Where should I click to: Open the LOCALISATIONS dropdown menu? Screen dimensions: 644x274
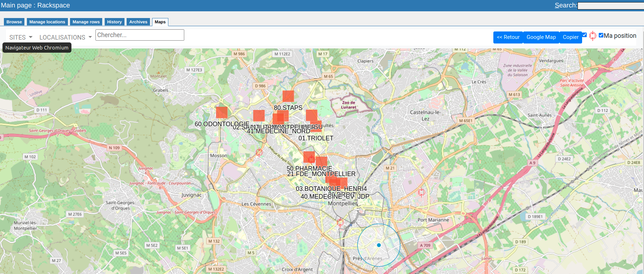click(x=65, y=37)
